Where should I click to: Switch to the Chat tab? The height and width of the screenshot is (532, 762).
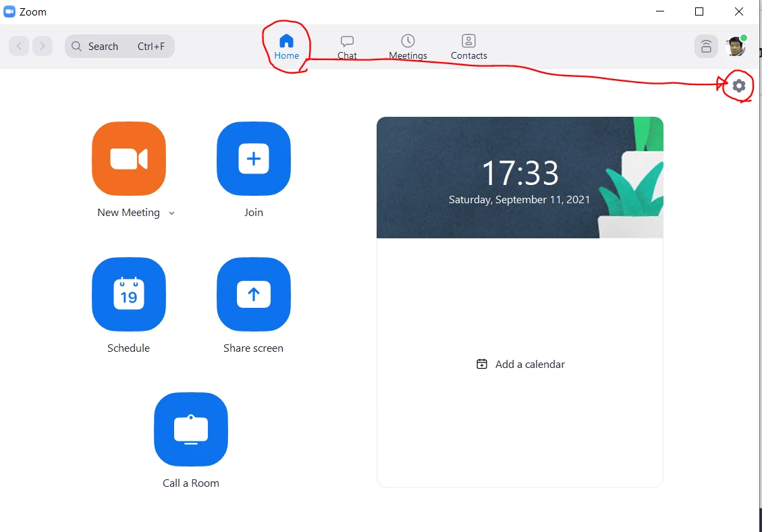click(x=347, y=47)
